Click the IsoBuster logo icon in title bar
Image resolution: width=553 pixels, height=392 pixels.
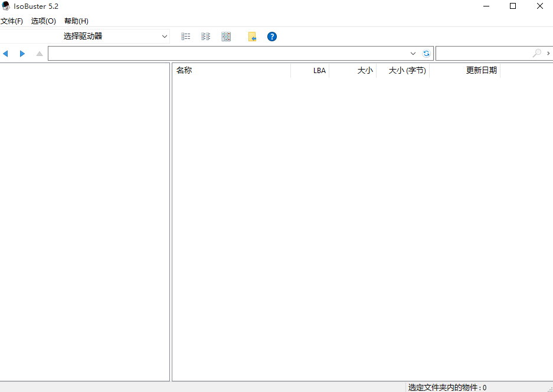[x=6, y=6]
